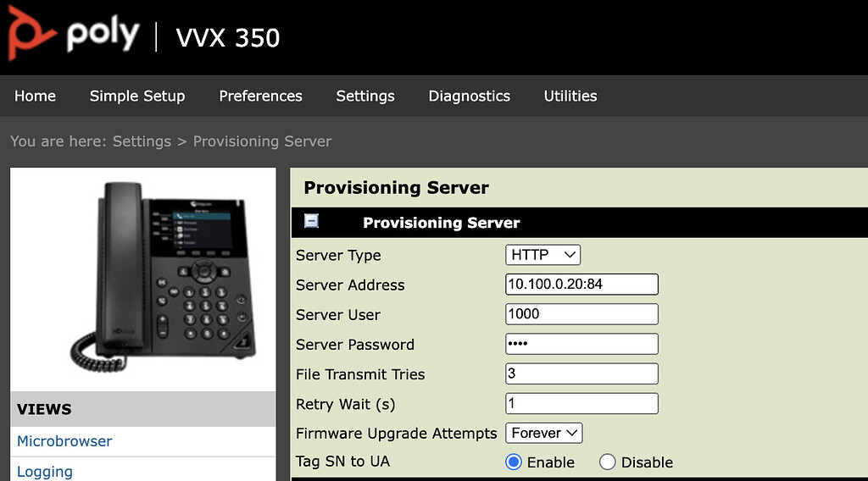Click the Retry Wait field
The image size is (868, 481).
click(581, 403)
